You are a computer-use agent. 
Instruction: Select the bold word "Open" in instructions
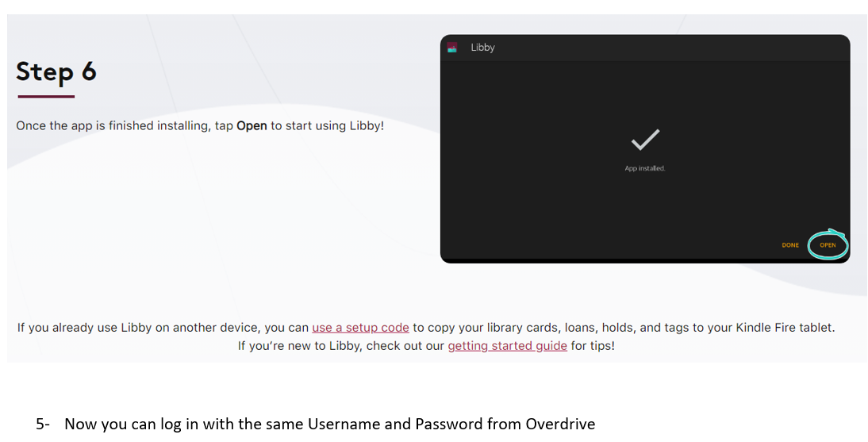click(252, 126)
